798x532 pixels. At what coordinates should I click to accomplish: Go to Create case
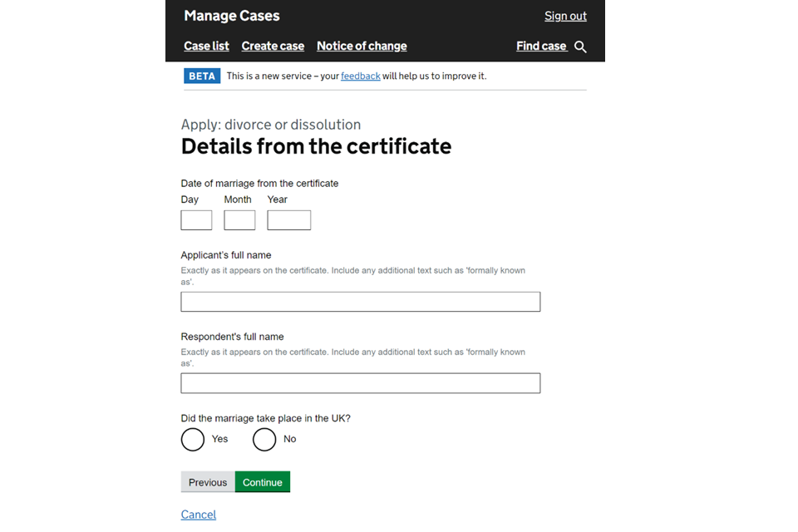tap(273, 47)
